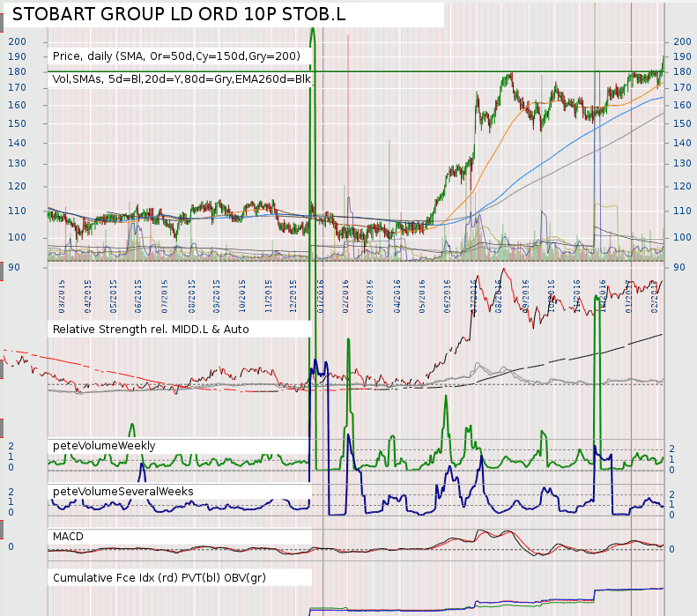Viewport: 697px width, 616px height.
Task: Click the 12/2015 date axis label
Action: 293,296
